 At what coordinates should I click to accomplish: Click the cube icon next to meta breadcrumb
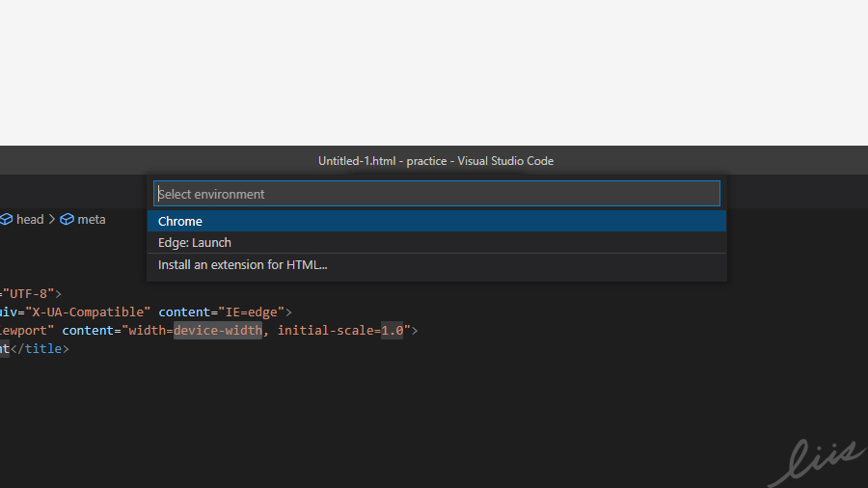coord(67,219)
